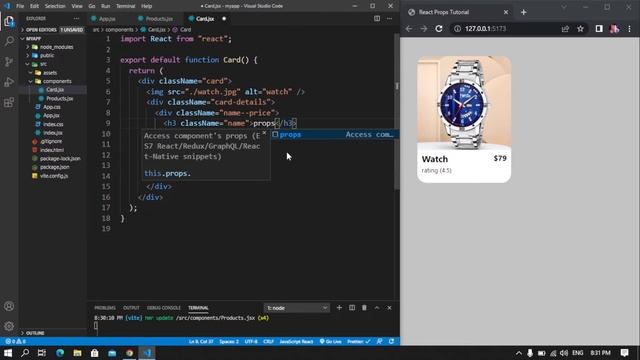Open the terminal selector dropdown showing node
This screenshot has width=640, height=360.
tap(296, 308)
